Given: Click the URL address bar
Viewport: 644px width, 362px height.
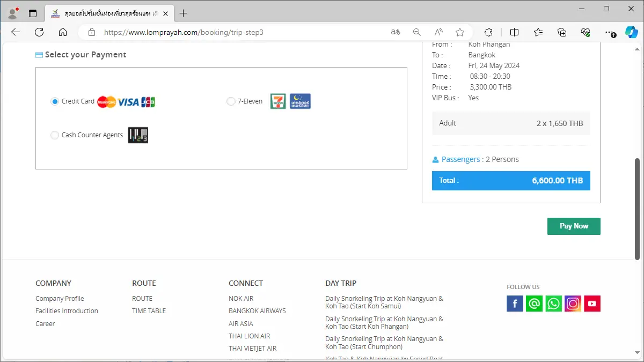Looking at the screenshot, I should [241, 32].
